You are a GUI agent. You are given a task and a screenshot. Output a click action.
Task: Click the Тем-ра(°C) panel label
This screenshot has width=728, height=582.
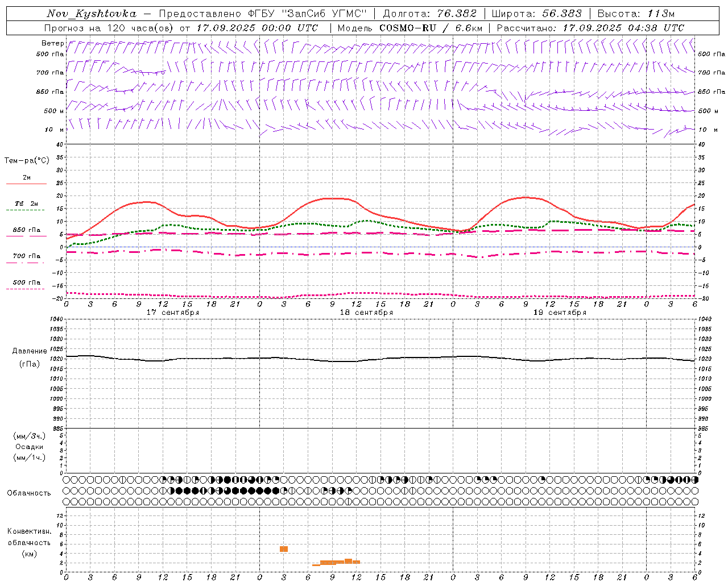[27, 161]
